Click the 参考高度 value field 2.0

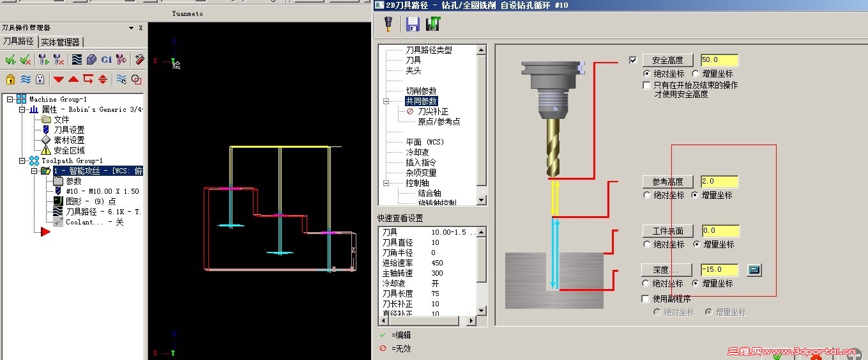[719, 182]
